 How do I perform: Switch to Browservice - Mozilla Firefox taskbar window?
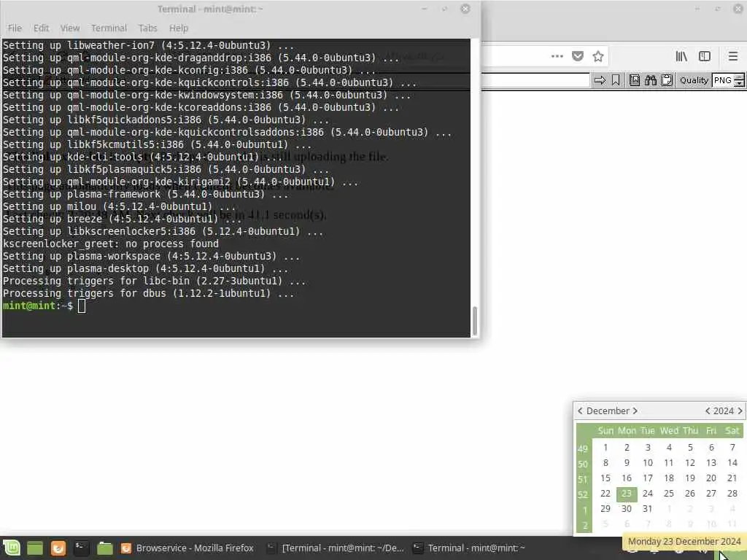[187, 548]
